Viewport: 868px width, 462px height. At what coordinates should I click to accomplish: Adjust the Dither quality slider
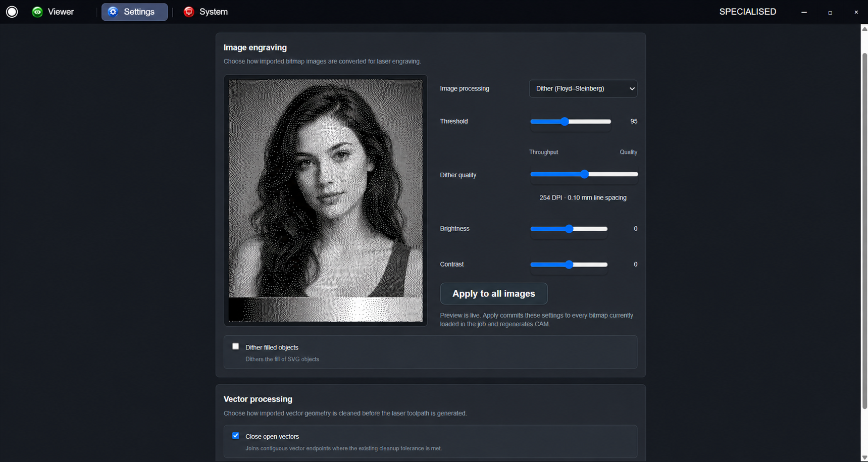click(x=584, y=174)
